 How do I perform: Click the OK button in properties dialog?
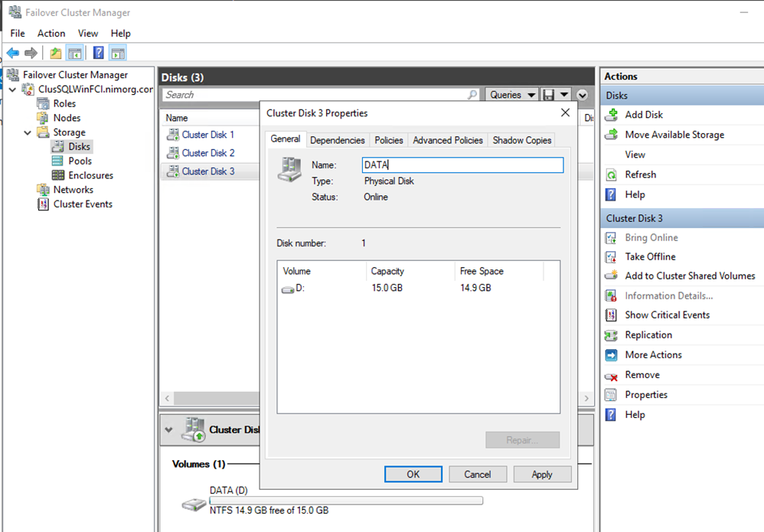tap(413, 474)
